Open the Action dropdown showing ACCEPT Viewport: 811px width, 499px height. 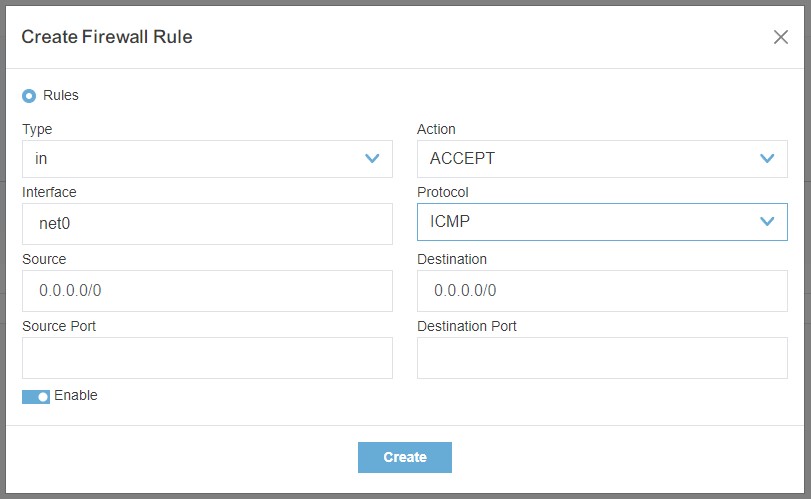tap(602, 159)
